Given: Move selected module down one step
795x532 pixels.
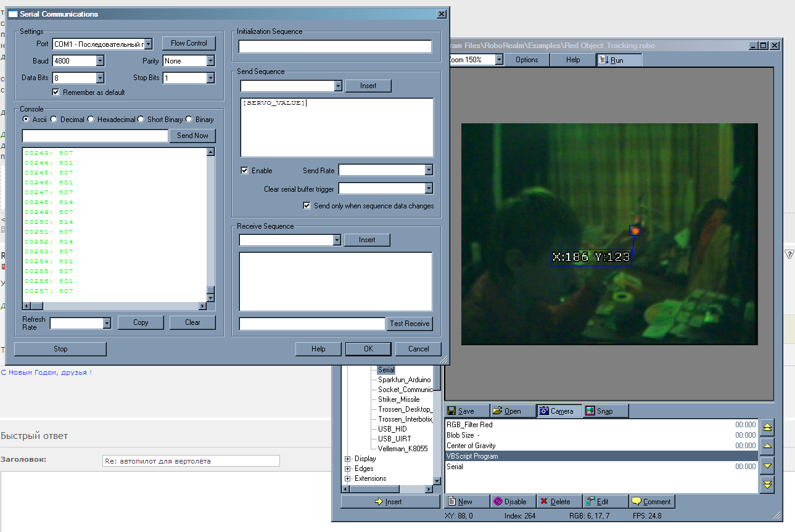Looking at the screenshot, I should pyautogui.click(x=767, y=465).
